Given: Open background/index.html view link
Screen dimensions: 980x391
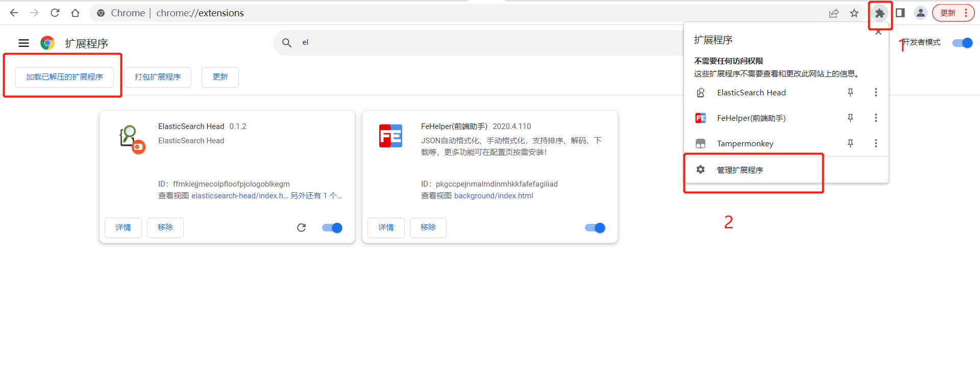Looking at the screenshot, I should (x=494, y=196).
